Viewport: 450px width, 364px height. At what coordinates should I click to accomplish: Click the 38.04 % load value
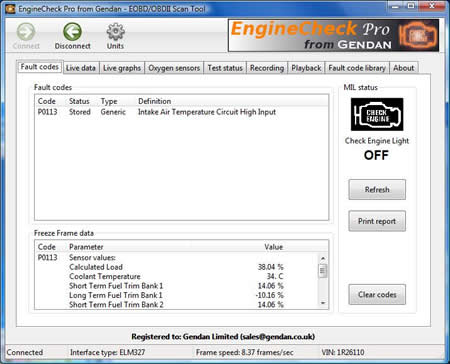point(270,267)
